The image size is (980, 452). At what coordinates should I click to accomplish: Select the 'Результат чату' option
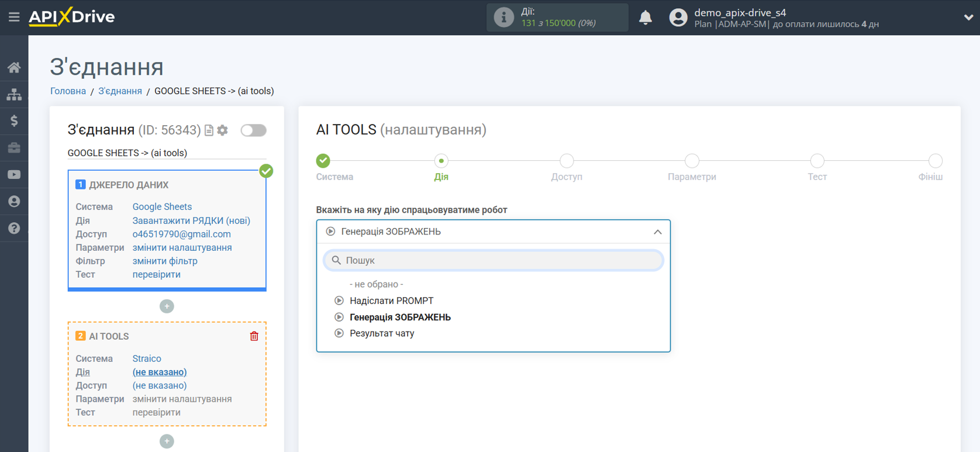click(381, 333)
